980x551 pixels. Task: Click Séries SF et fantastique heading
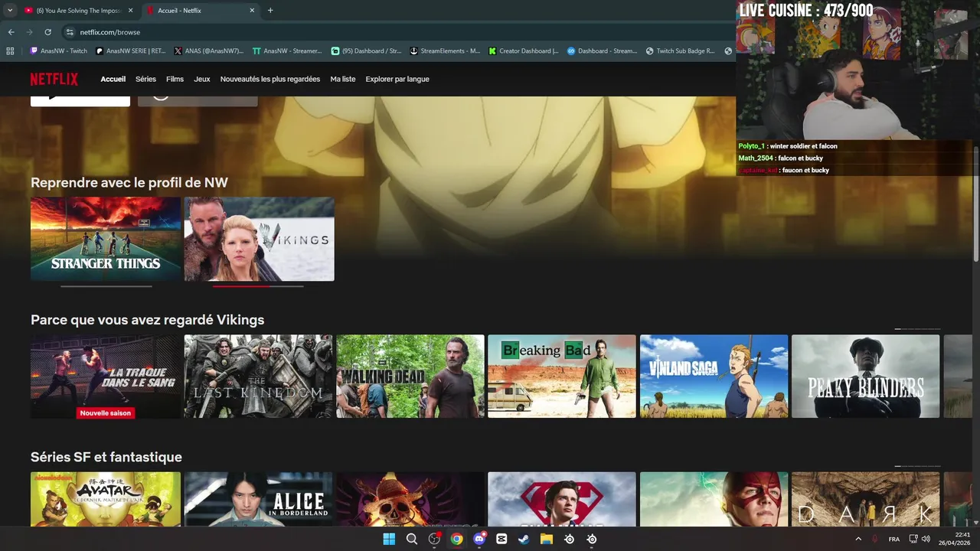tap(106, 457)
